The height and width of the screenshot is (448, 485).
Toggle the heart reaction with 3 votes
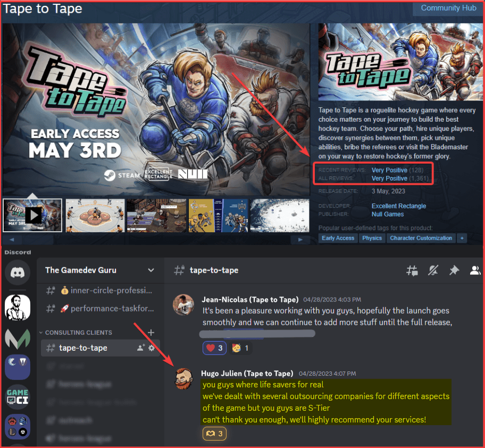(x=214, y=348)
